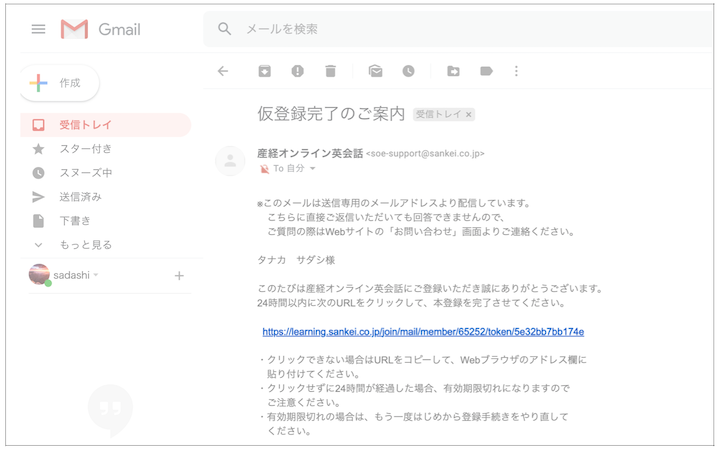Click the clock icon beside スヌーズ中
This screenshot has height=450, width=720.
point(39,173)
